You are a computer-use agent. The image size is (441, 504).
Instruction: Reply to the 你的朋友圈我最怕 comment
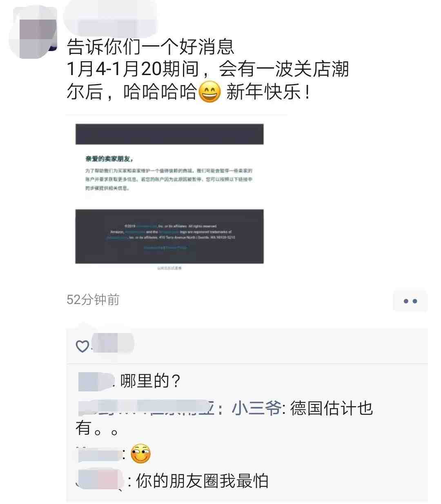click(x=202, y=481)
